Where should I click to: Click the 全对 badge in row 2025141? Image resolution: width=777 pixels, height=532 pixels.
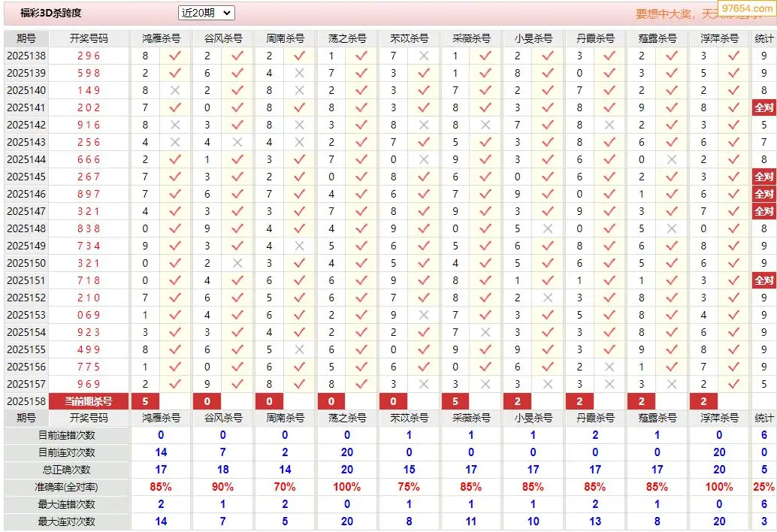[763, 107]
